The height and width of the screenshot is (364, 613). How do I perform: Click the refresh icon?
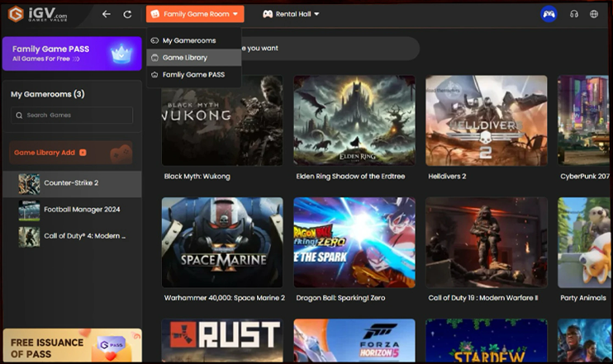click(x=127, y=14)
